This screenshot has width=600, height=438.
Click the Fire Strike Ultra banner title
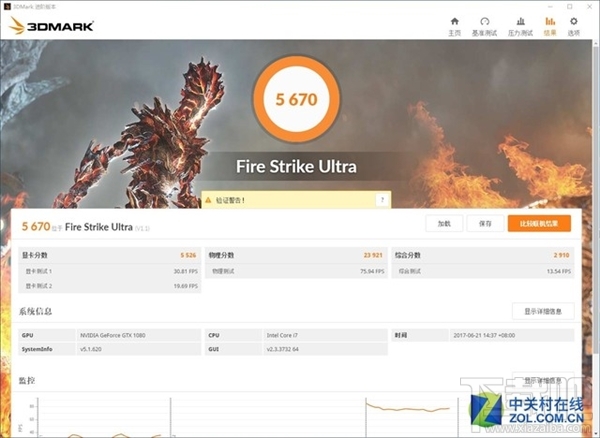pyautogui.click(x=296, y=166)
